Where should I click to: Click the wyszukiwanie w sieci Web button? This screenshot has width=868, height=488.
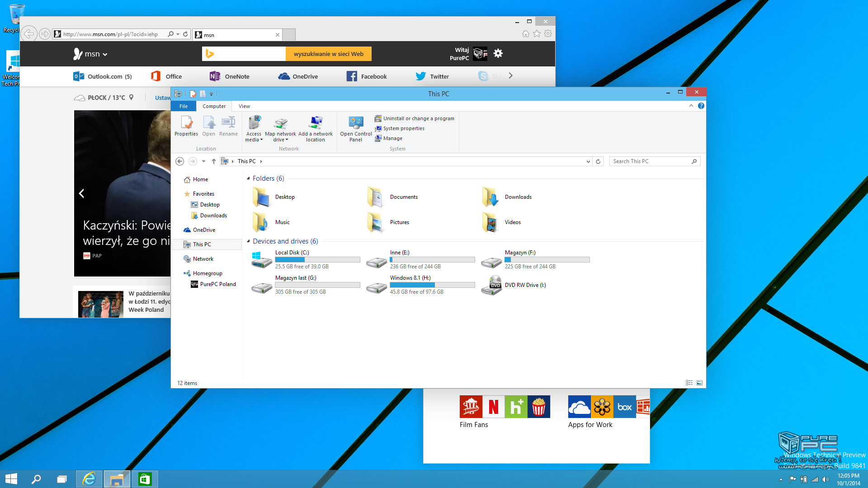tap(329, 54)
